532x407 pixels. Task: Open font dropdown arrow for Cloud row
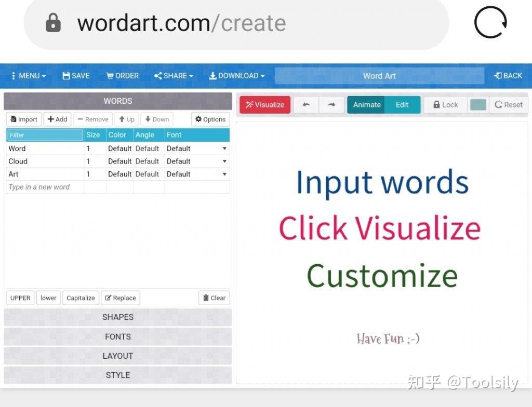pyautogui.click(x=224, y=161)
